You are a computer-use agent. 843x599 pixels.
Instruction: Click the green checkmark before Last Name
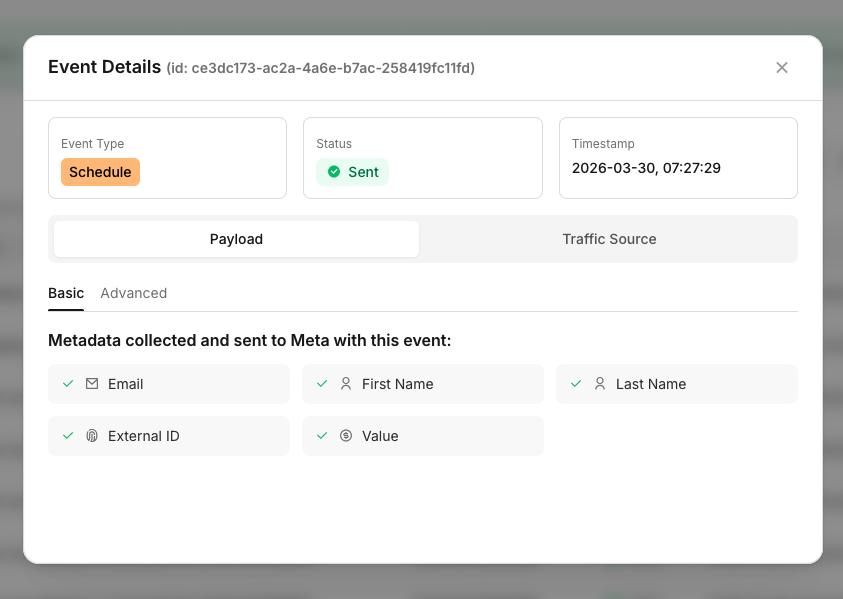(576, 384)
